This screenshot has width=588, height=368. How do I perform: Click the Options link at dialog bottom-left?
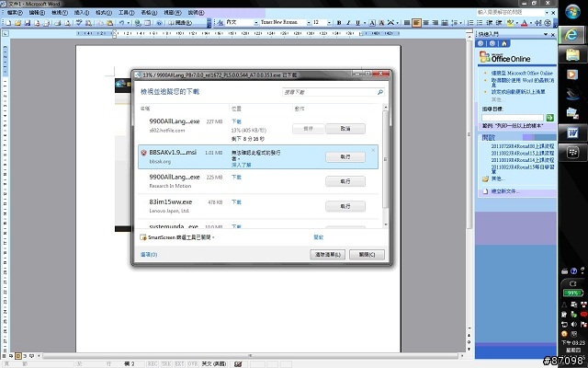pyautogui.click(x=149, y=255)
